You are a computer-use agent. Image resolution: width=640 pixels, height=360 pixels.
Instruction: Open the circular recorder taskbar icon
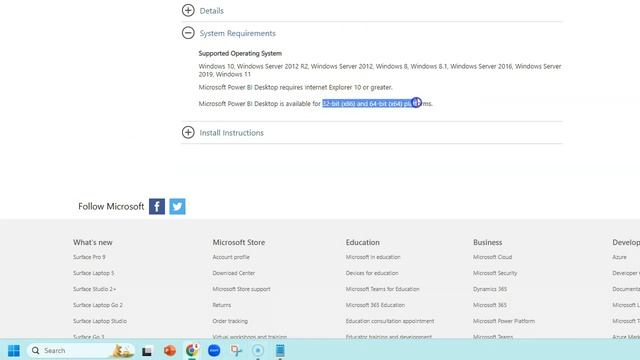click(258, 350)
